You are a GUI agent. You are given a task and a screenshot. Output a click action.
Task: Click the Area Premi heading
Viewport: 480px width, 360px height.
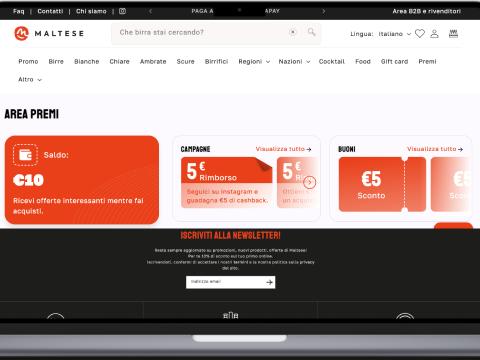pos(32,114)
